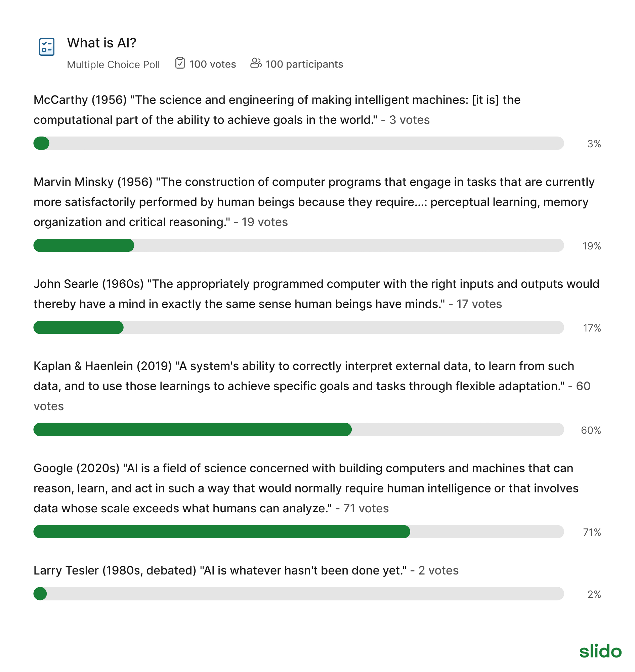635x672 pixels.
Task: Click the Google 71% result bar
Action: click(299, 532)
